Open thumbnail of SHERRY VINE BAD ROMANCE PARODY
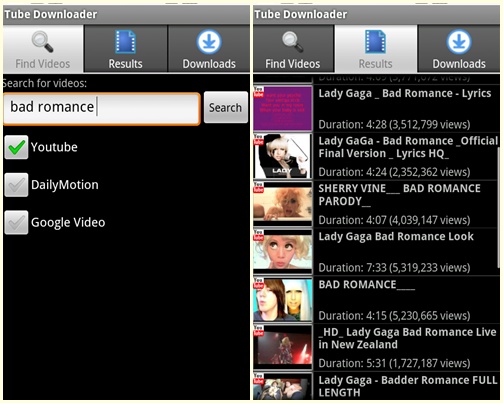Viewport: 503px width, 403px height. click(283, 204)
